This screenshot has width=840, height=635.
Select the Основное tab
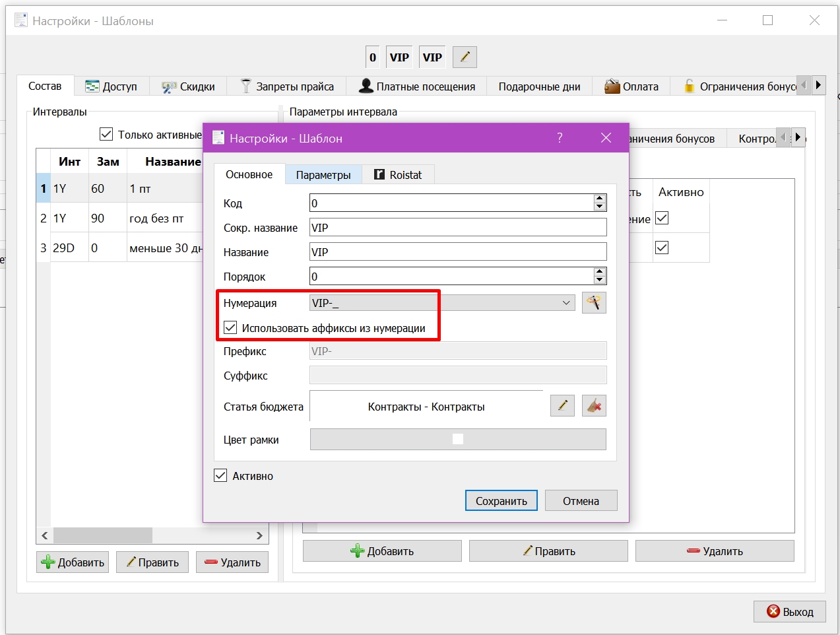tap(249, 174)
